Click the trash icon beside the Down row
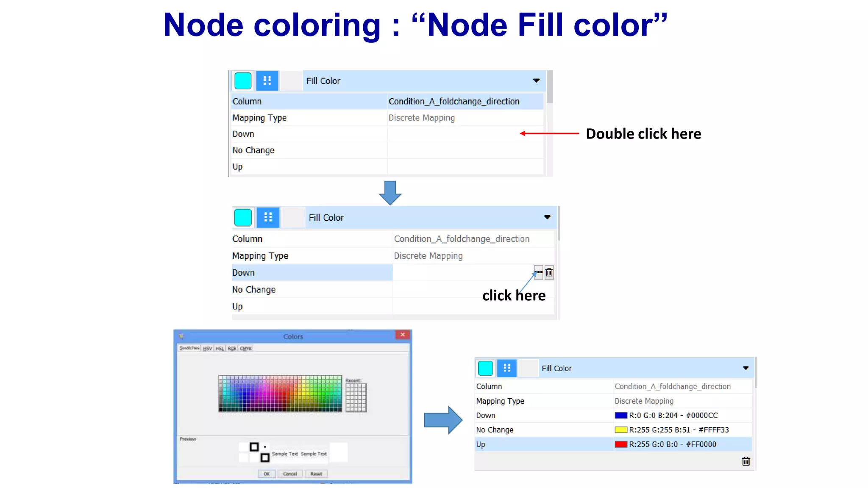This screenshot has width=868, height=488. [549, 272]
